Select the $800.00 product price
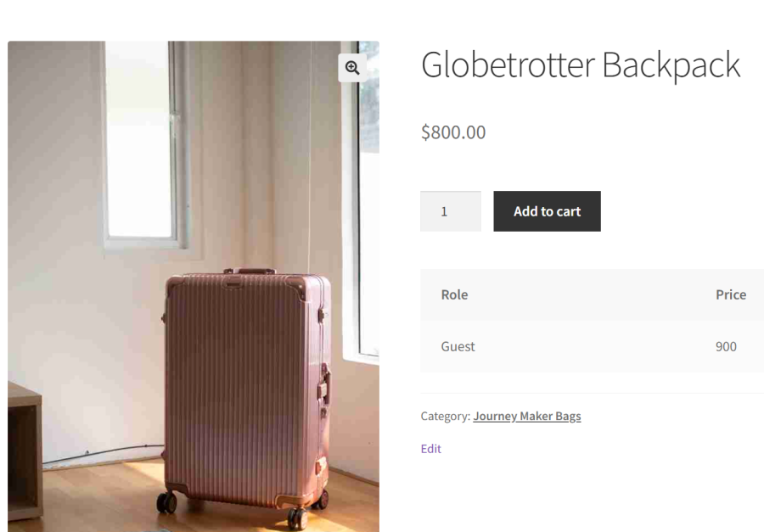This screenshot has width=764, height=532. (x=453, y=132)
